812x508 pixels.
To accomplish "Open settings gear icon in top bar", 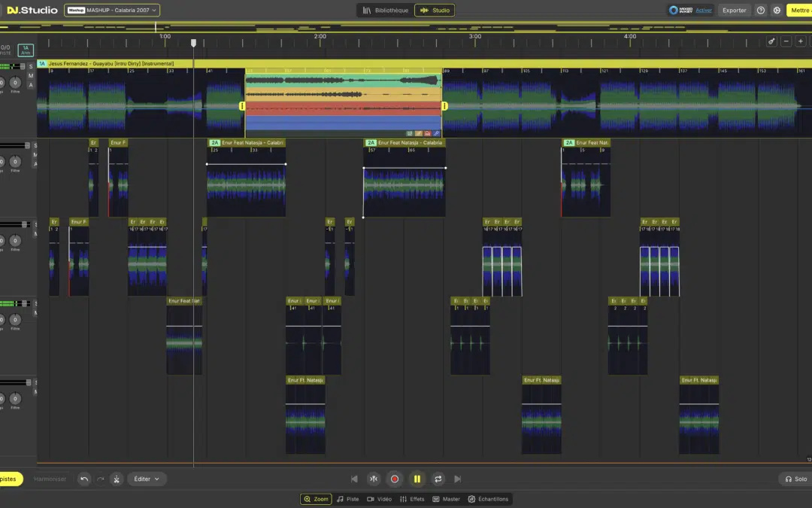I will [x=777, y=11].
